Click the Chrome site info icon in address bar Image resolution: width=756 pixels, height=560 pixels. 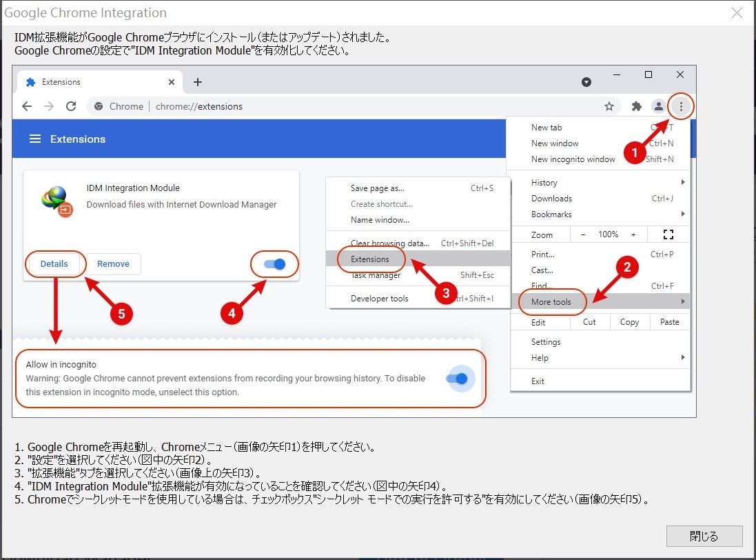99,106
